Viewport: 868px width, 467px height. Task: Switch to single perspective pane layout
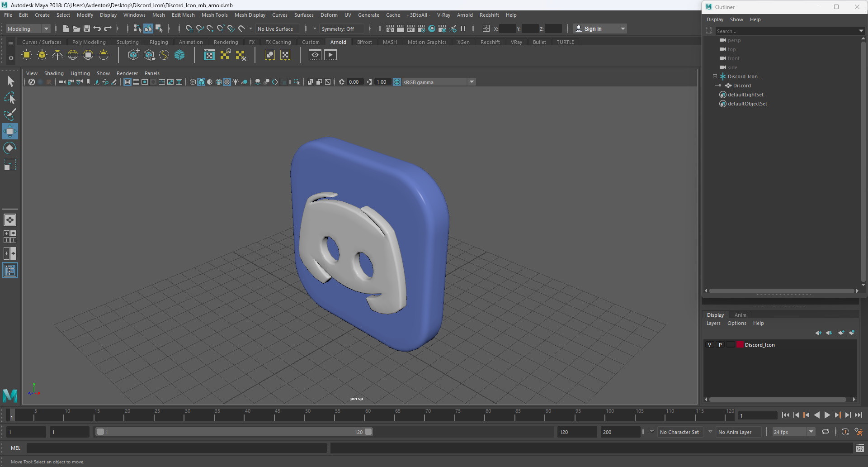click(10, 220)
